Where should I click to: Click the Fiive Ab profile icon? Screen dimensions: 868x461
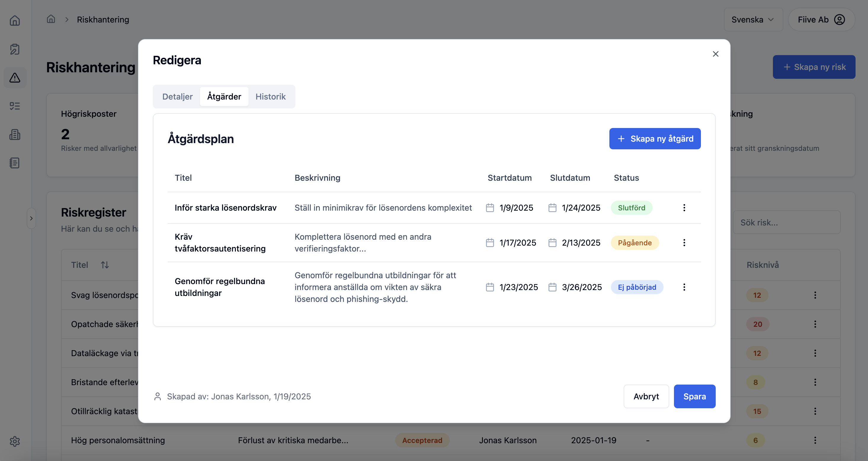point(839,20)
